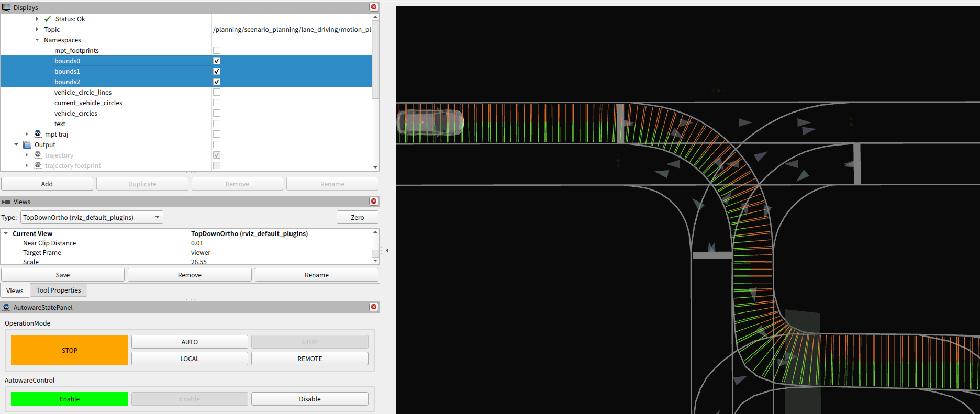
Task: Open the view Type dropdown
Action: coord(92,217)
